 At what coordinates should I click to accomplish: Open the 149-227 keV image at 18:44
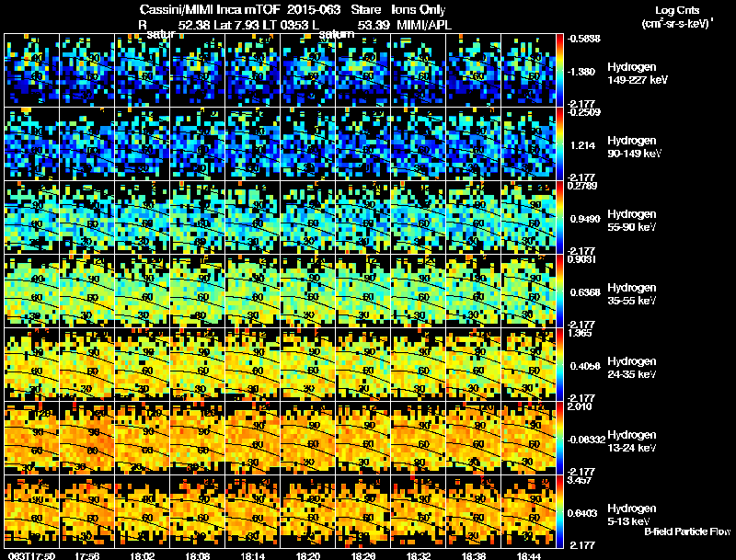[x=528, y=71]
